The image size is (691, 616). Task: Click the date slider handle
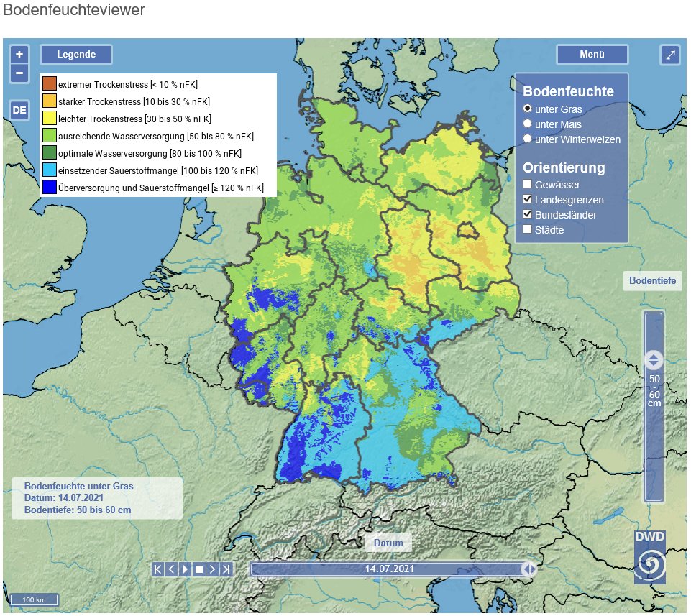[x=530, y=568]
